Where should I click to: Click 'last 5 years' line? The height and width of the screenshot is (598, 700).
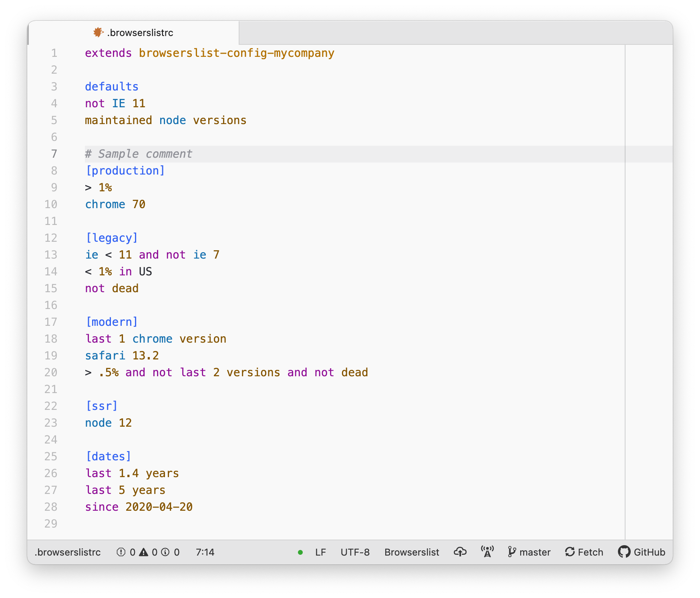[x=125, y=490]
